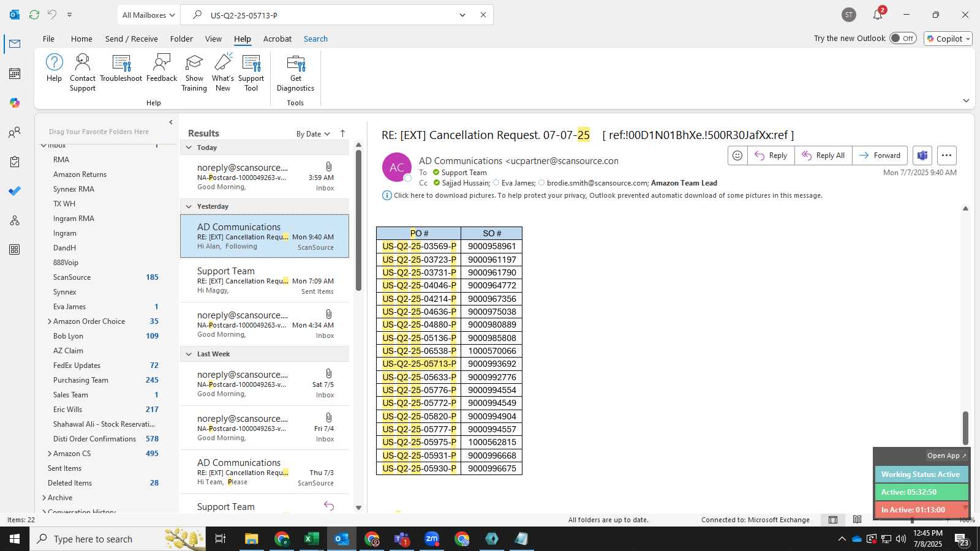Collapse the folder pane arrow
This screenshot has width=980, height=551.
point(171,122)
